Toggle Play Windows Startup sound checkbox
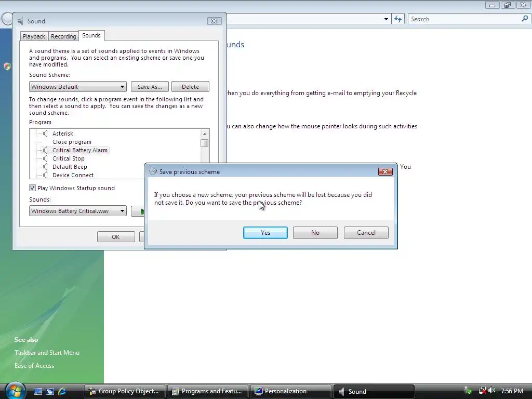532x399 pixels. (x=32, y=188)
